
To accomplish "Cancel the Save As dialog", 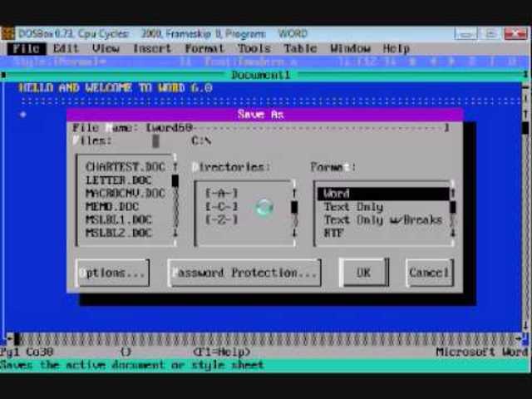I will 430,273.
